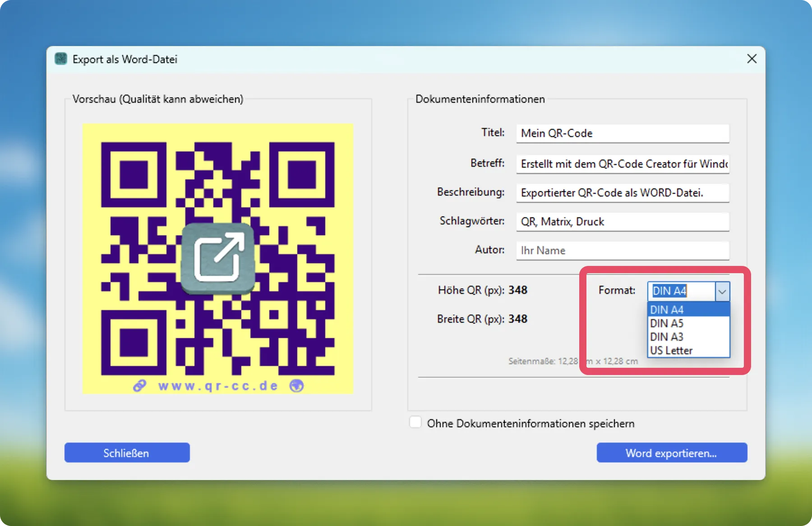Close the Export als Word-Datei dialog

tap(752, 59)
